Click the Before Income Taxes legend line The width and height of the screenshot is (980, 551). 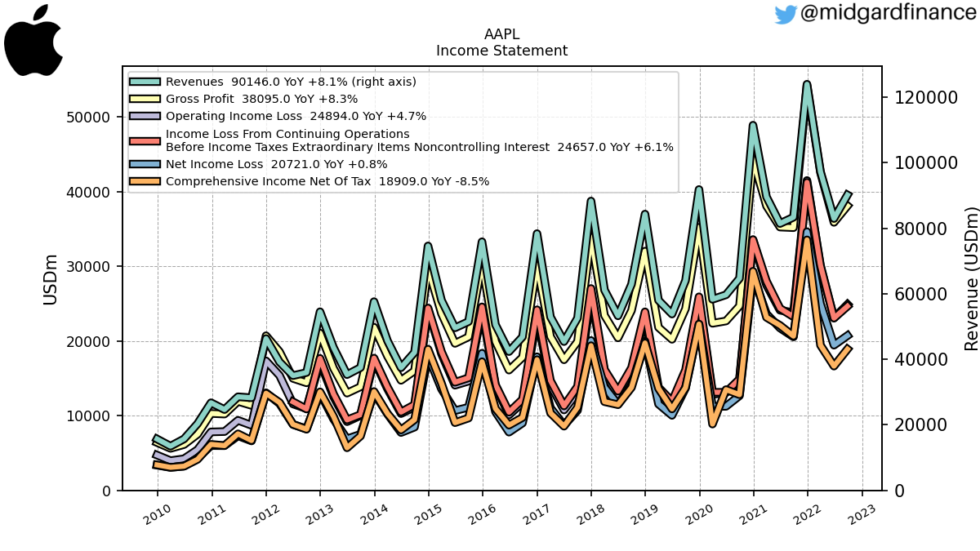tap(420, 147)
